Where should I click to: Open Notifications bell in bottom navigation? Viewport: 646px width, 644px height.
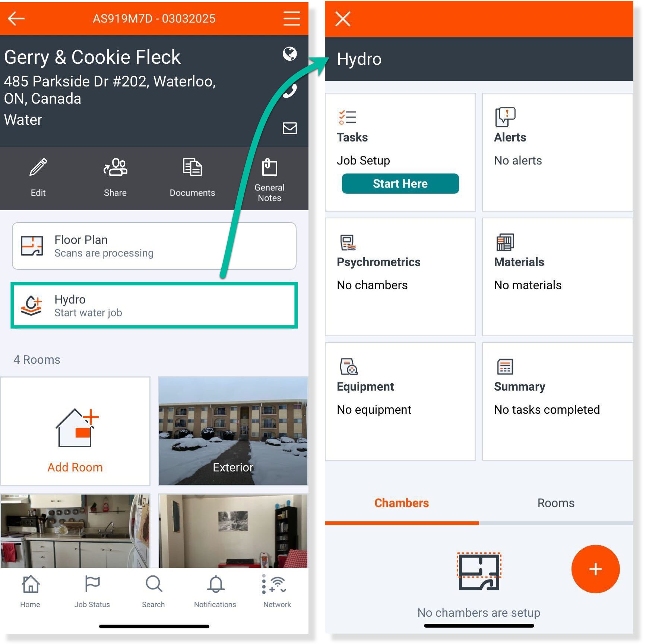[x=215, y=591]
